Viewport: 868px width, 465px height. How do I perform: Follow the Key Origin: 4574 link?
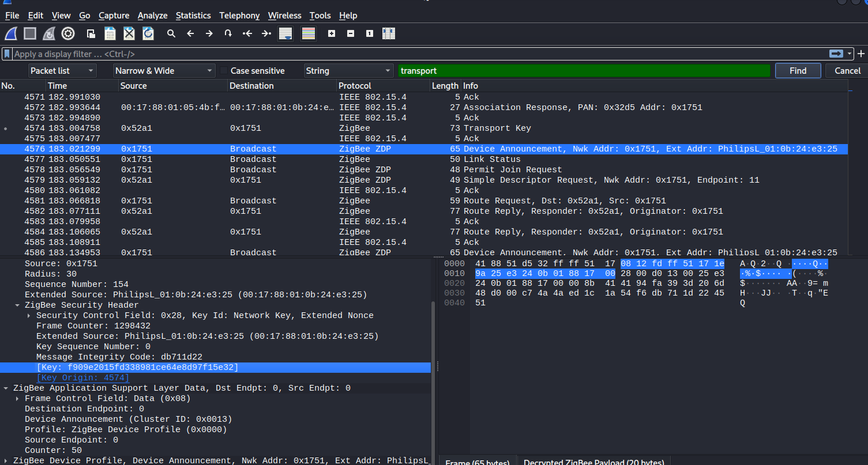(82, 378)
